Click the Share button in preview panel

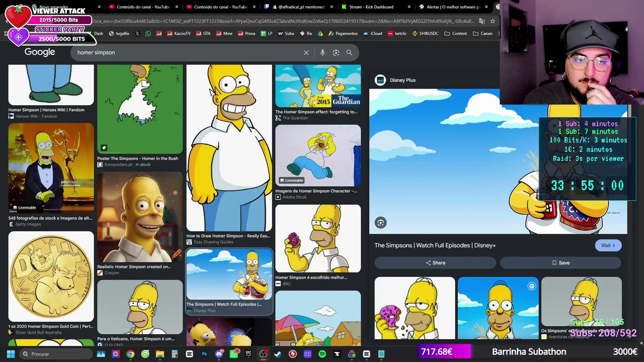point(435,263)
